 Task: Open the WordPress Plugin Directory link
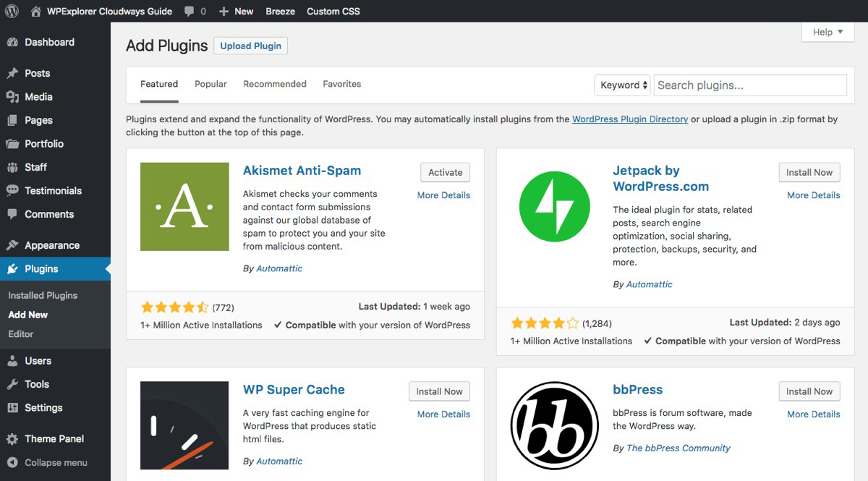point(630,119)
